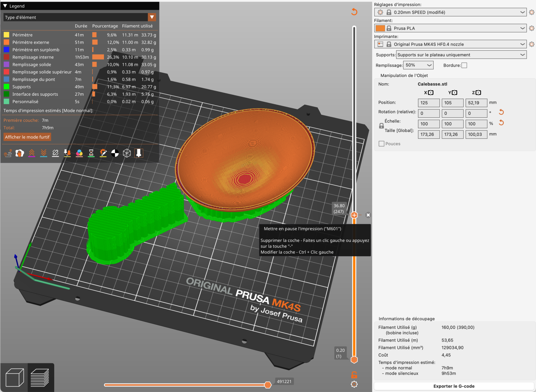Toggle Supports green legend swatch

6,87
